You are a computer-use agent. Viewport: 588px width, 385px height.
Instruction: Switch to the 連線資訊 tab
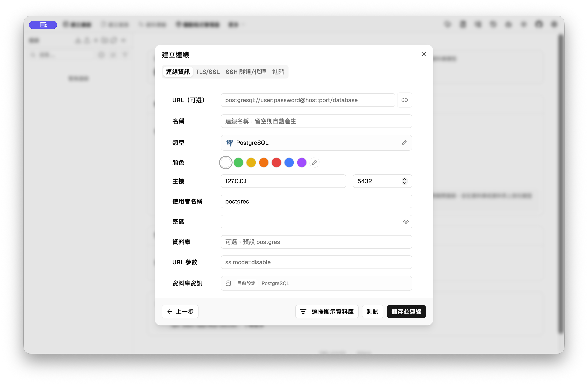coord(178,72)
